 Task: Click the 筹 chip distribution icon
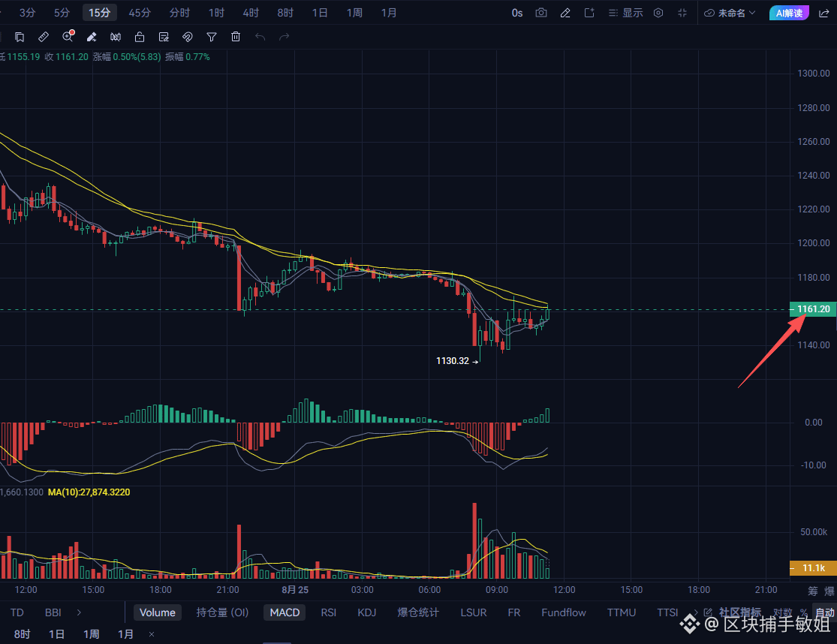point(812,591)
